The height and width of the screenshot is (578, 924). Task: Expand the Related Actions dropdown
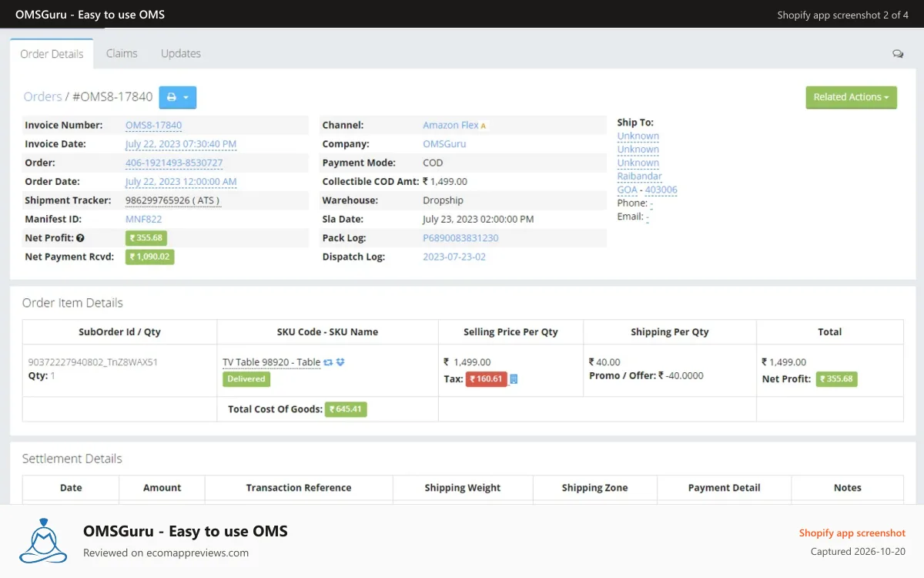851,97
